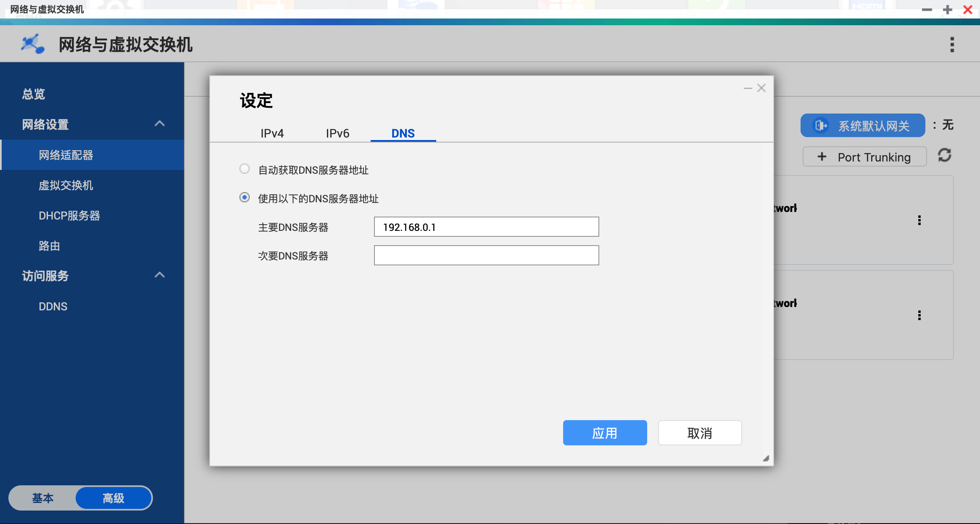Switch to the IPv4 tab
Screen dimensions: 980x524
click(x=272, y=133)
